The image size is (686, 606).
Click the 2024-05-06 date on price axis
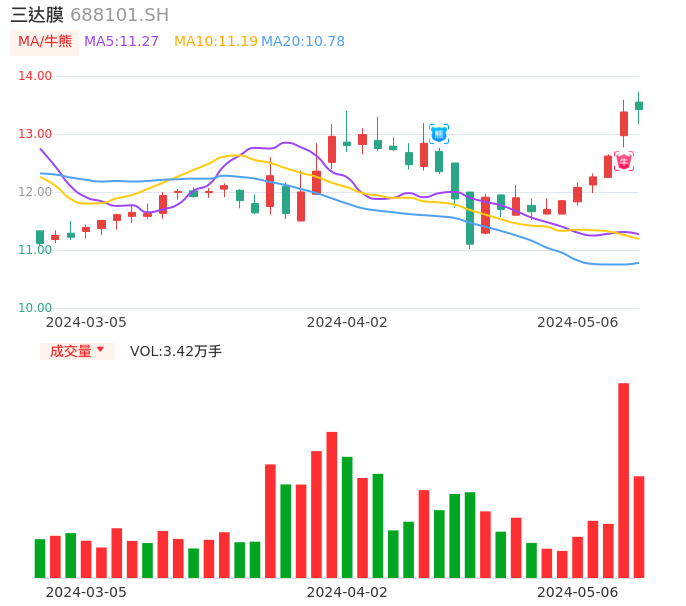point(577,322)
